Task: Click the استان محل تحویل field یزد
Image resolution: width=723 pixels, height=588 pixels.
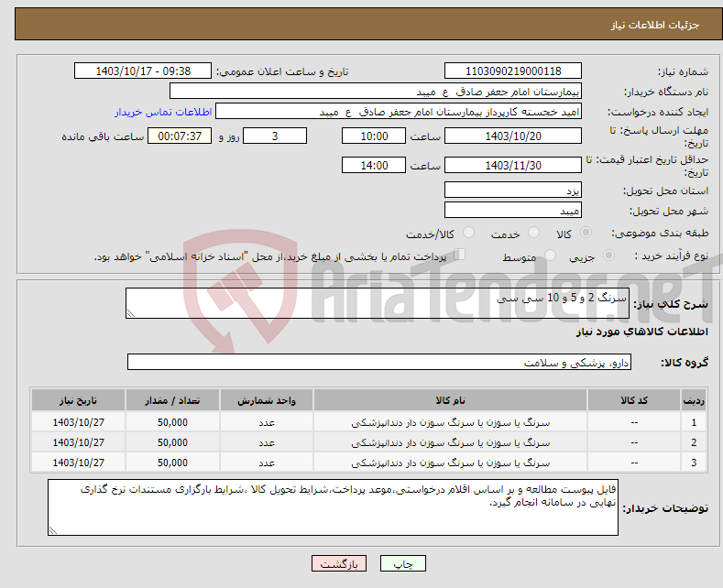Action: pyautogui.click(x=513, y=190)
